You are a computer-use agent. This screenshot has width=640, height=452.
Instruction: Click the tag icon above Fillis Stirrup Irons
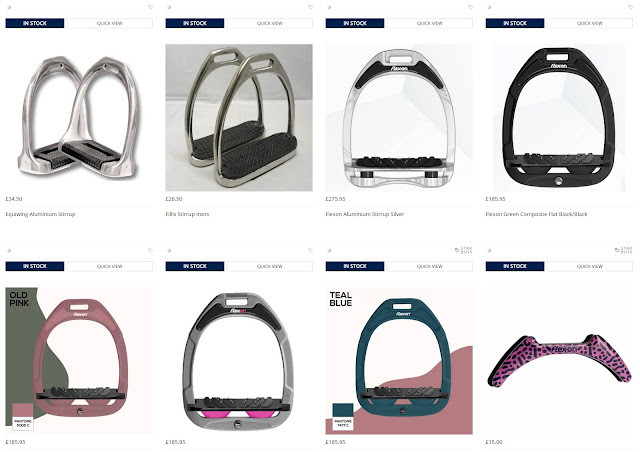[310, 7]
